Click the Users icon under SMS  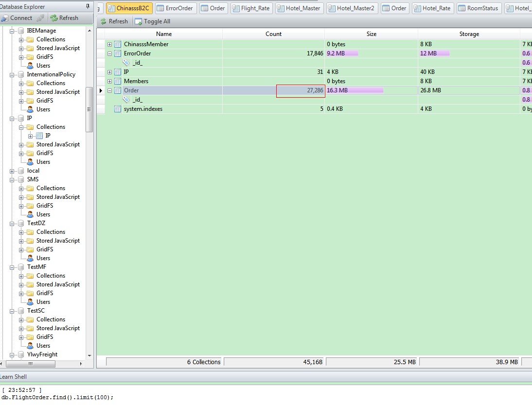(x=30, y=215)
